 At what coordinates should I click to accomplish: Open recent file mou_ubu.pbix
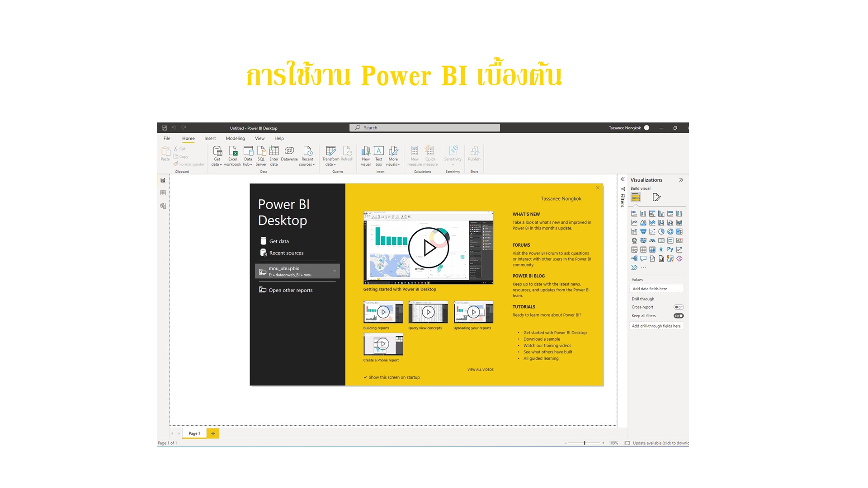[297, 271]
